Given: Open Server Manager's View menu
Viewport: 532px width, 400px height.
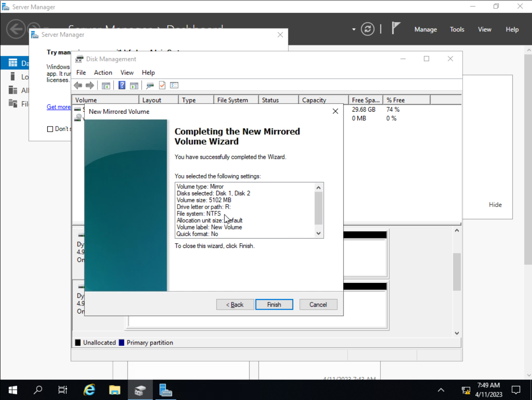Looking at the screenshot, I should pos(485,29).
